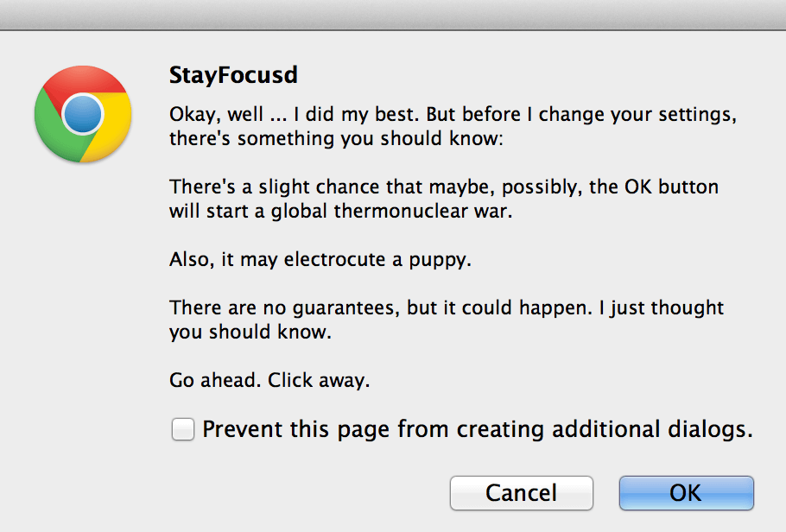
Task: Click the "There's a slight chance" sentence
Action: coord(444,187)
